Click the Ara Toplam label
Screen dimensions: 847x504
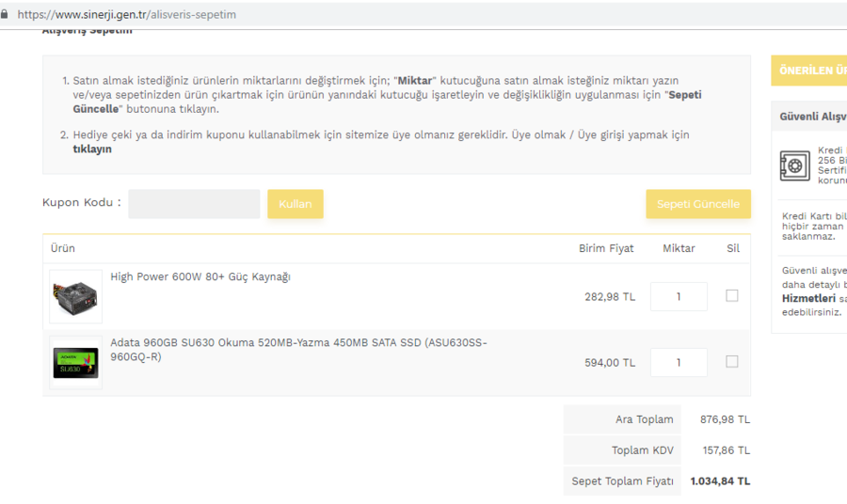tap(645, 419)
